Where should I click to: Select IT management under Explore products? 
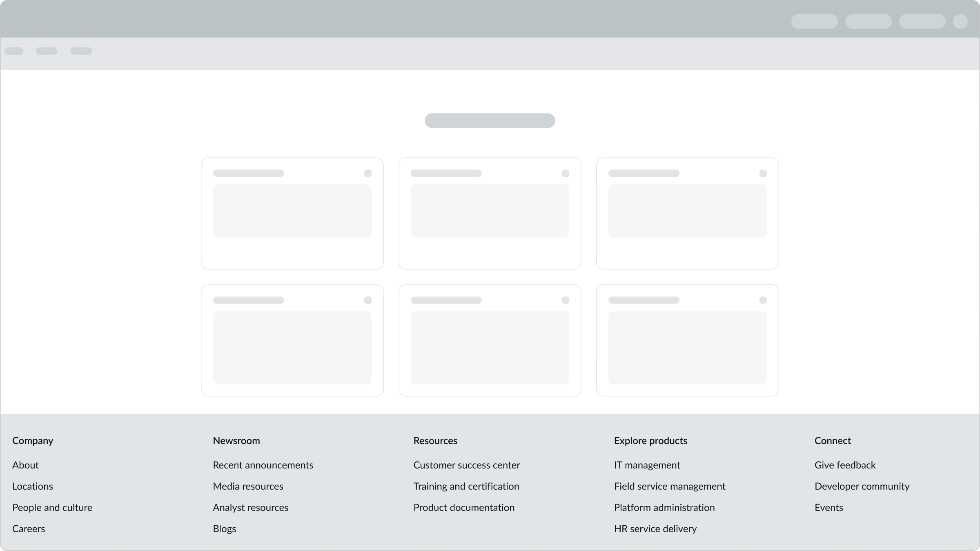click(647, 465)
